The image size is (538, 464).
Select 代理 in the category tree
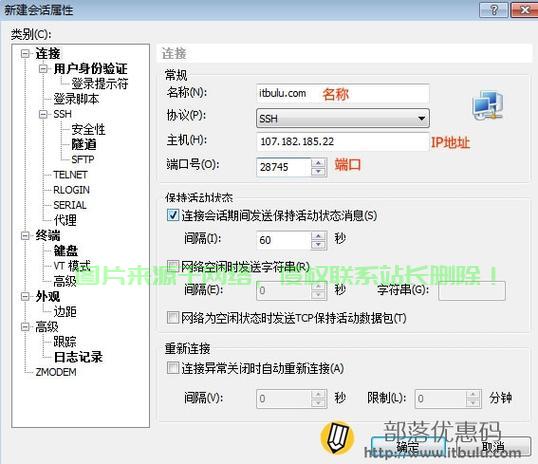click(x=65, y=220)
